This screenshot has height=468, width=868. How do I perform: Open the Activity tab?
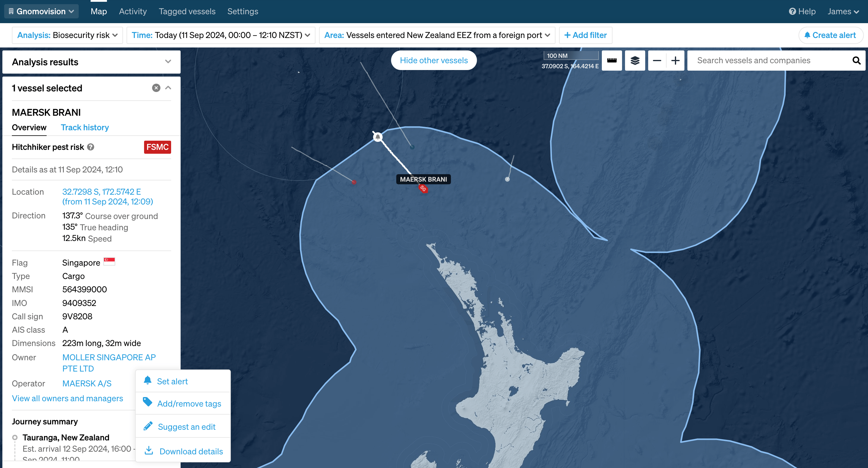tap(133, 12)
